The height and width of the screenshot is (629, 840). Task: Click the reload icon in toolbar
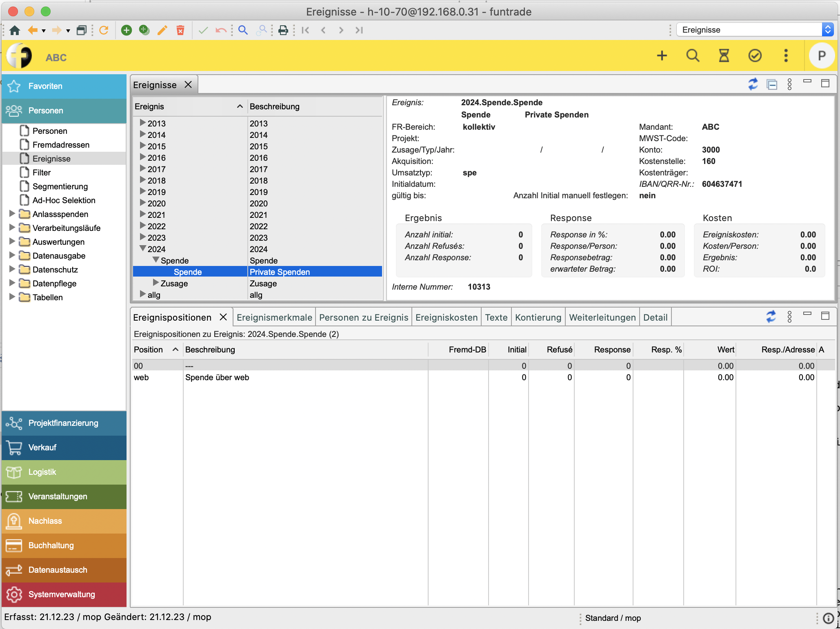point(104,30)
